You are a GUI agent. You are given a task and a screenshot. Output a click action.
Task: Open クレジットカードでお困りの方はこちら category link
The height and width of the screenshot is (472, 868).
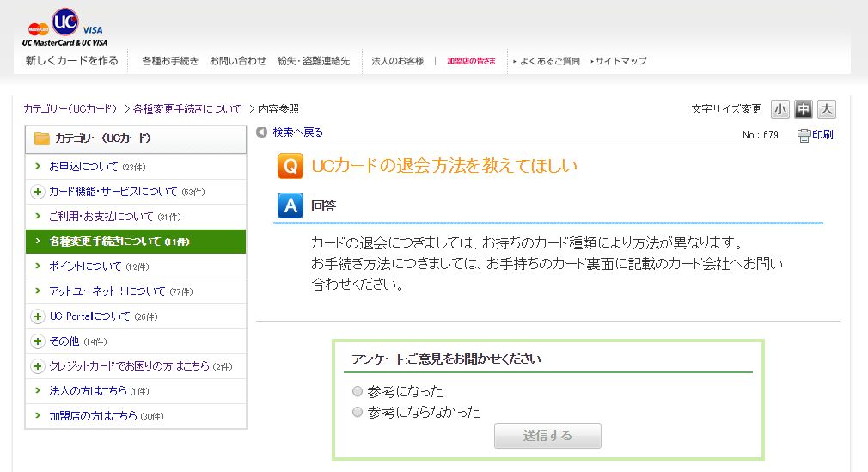click(129, 366)
